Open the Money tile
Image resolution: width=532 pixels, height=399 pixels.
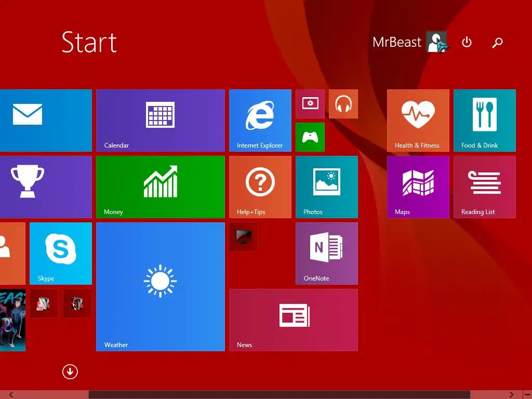click(x=160, y=187)
